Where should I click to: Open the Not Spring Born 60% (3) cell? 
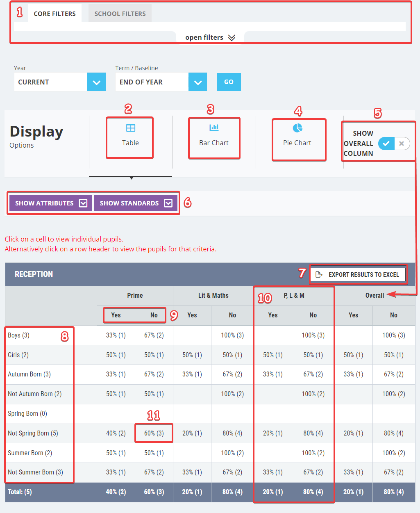[x=154, y=433]
